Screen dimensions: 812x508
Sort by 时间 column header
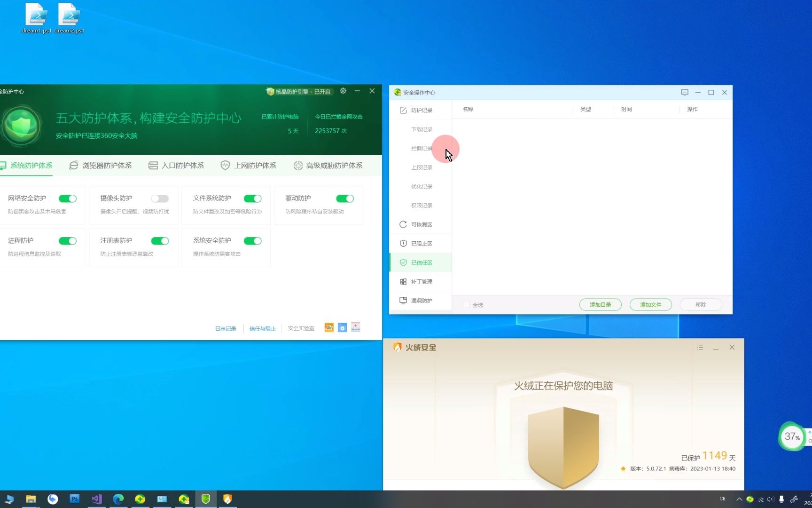tap(626, 109)
